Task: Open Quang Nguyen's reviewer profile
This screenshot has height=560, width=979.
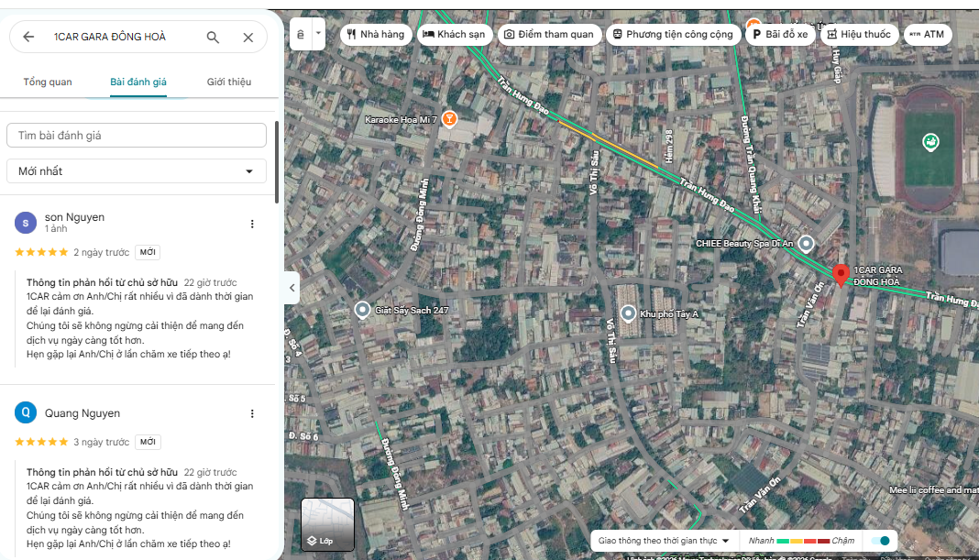Action: (82, 413)
